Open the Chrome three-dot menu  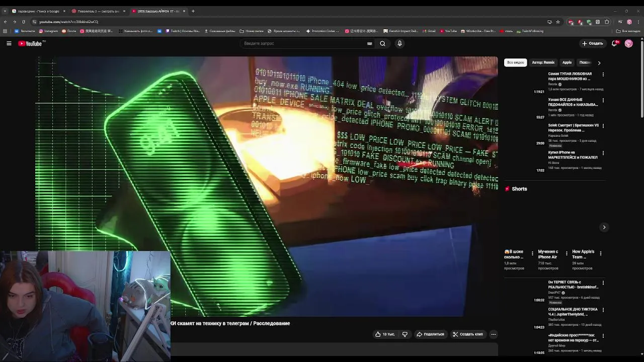pyautogui.click(x=638, y=22)
